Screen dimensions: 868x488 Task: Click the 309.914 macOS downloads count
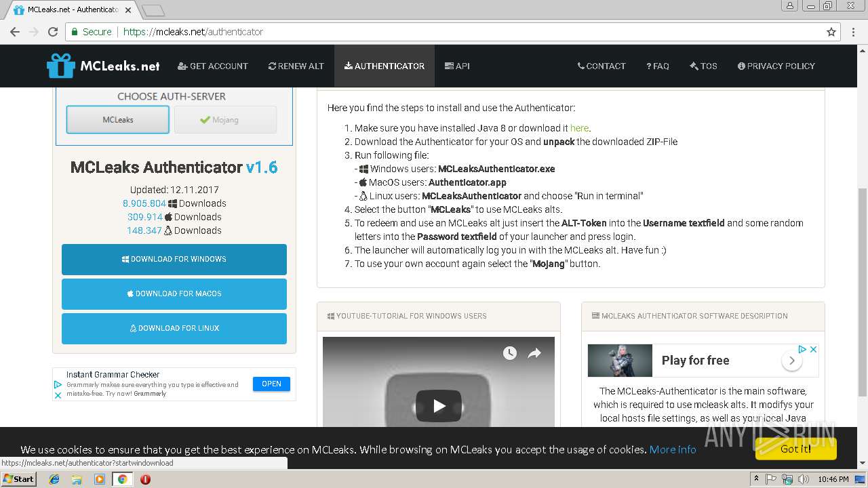145,217
